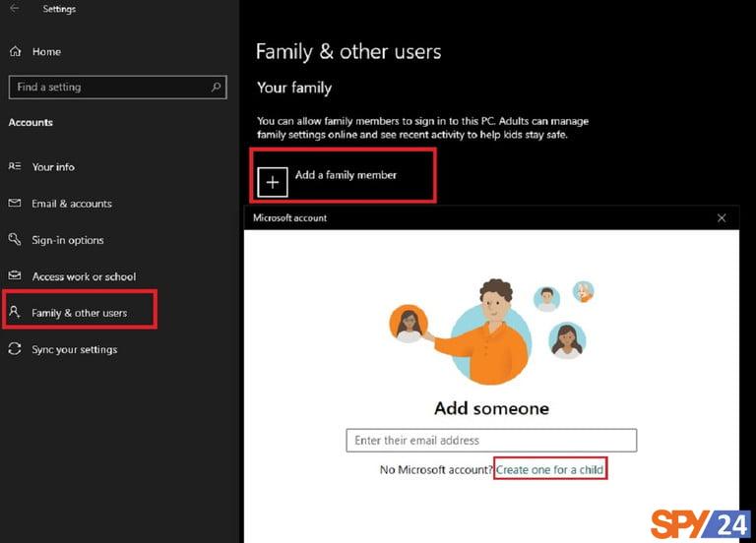Viewport: 756px width, 543px height.
Task: Close the Microsoft account dialog
Action: point(722,217)
